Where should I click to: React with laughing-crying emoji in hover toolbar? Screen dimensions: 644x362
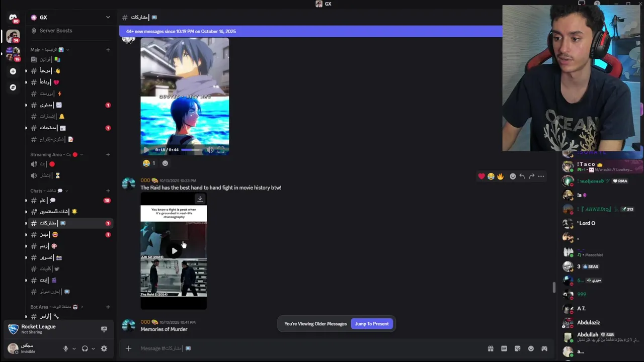click(x=491, y=176)
